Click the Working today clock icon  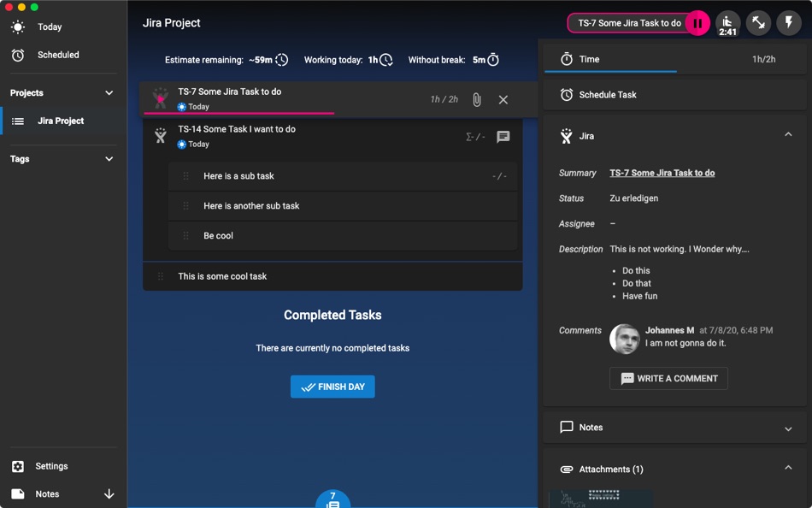tap(385, 60)
